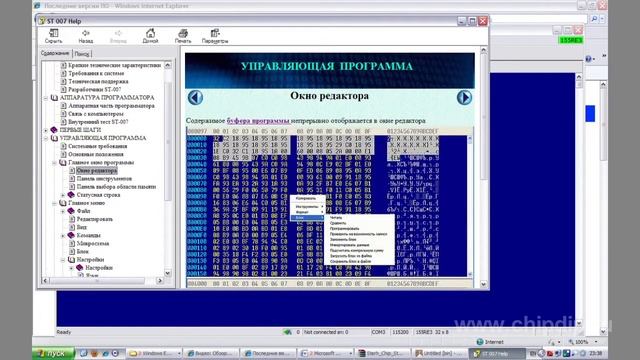Open the IE zoom 100% dropdown
The width and height of the screenshot is (640, 360).
point(596,342)
